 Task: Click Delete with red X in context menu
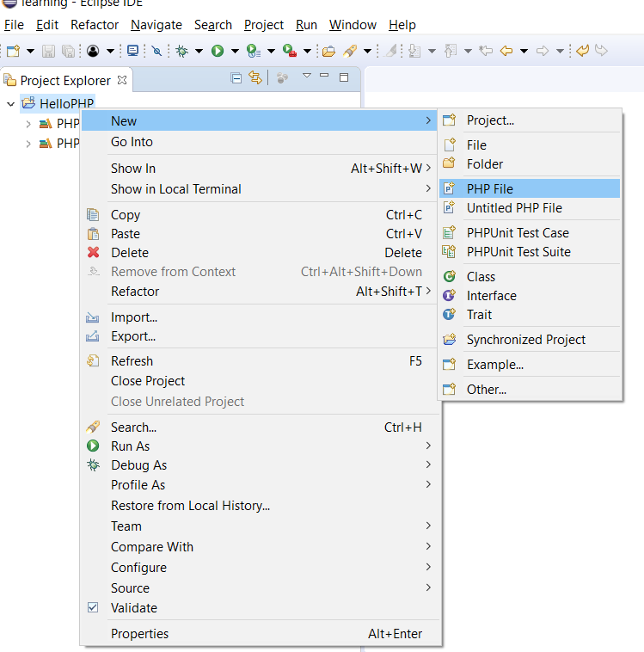click(x=259, y=252)
